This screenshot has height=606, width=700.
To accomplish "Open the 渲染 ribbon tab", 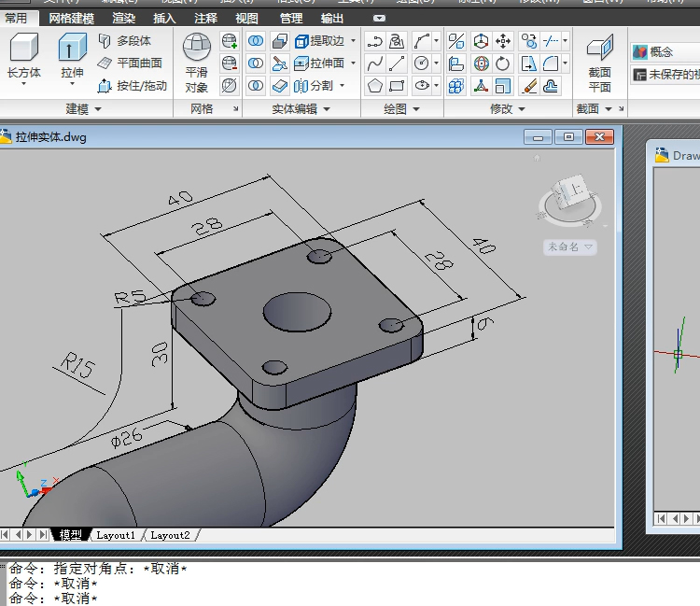I will 123,18.
